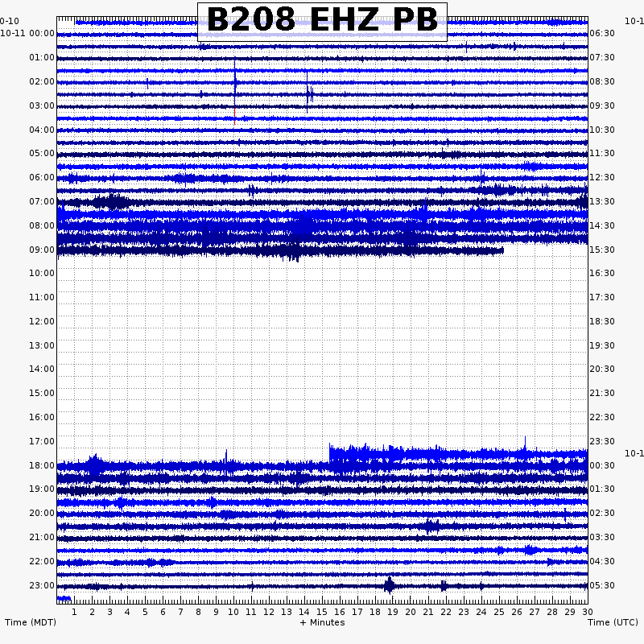Screen dimensions: 644x644
Task: Click the B208 EHZ PB station title
Action: point(323,20)
